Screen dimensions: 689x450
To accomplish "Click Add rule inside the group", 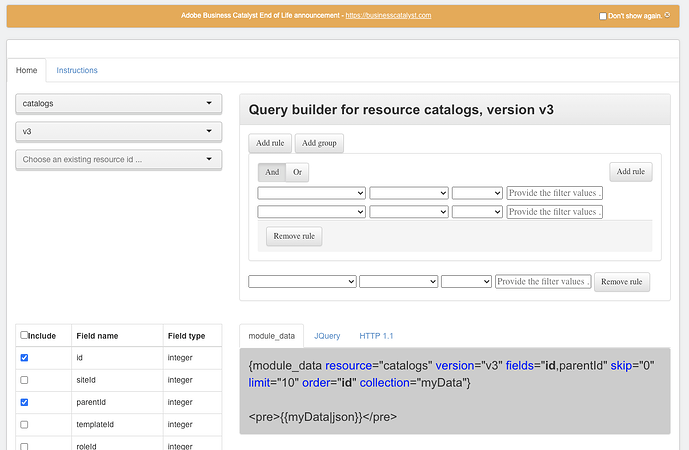I will point(631,172).
